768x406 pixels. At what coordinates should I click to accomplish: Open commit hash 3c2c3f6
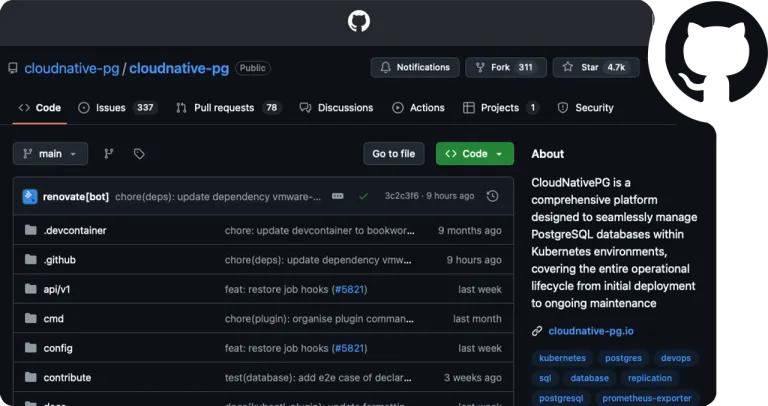point(402,196)
